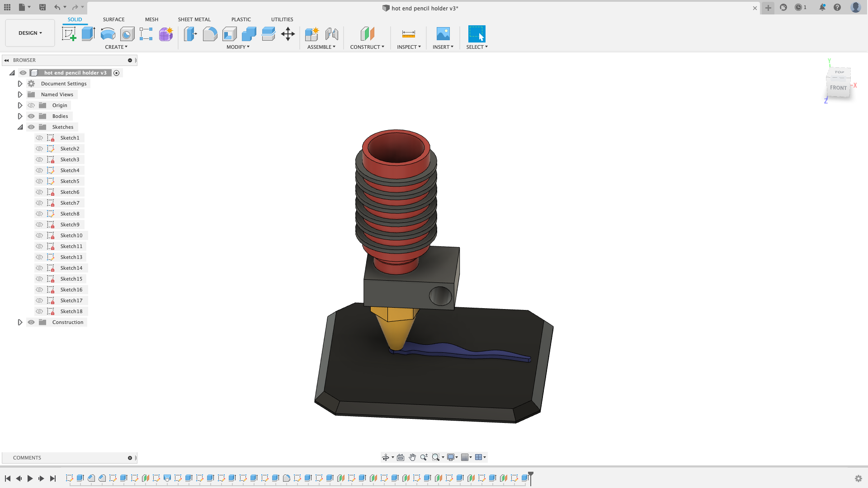Expand the Origin folder

coord(20,105)
